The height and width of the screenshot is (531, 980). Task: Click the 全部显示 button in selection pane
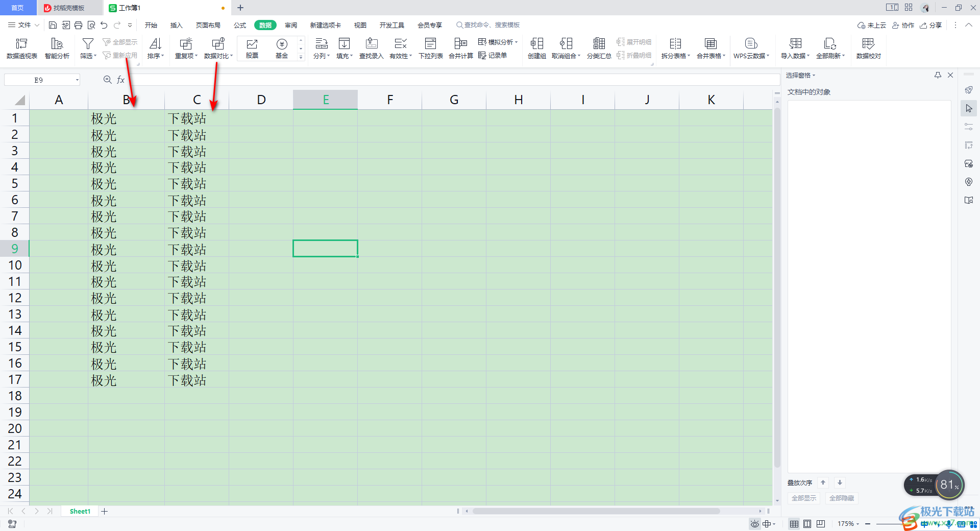coord(804,498)
